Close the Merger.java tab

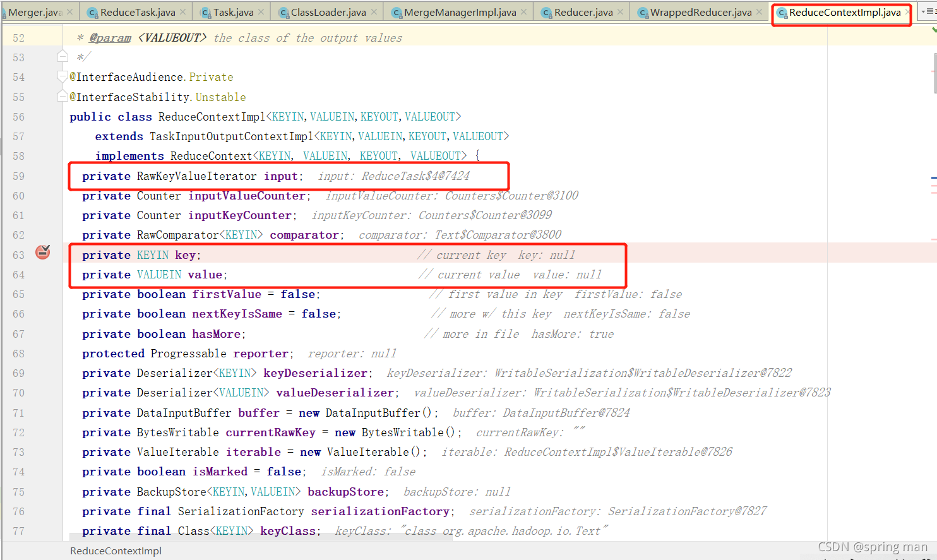coord(69,12)
